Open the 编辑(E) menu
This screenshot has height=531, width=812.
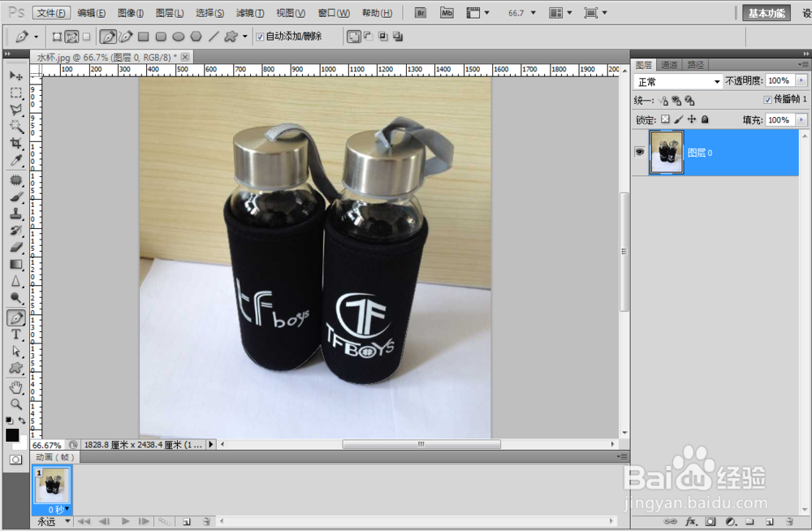coord(91,13)
